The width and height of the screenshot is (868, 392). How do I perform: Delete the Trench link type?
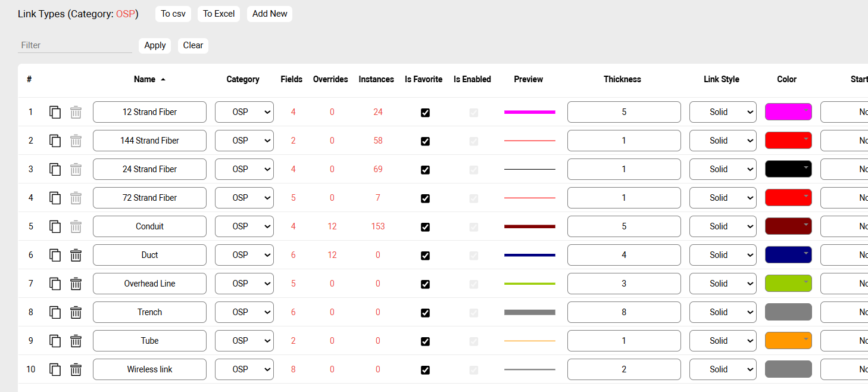(76, 312)
